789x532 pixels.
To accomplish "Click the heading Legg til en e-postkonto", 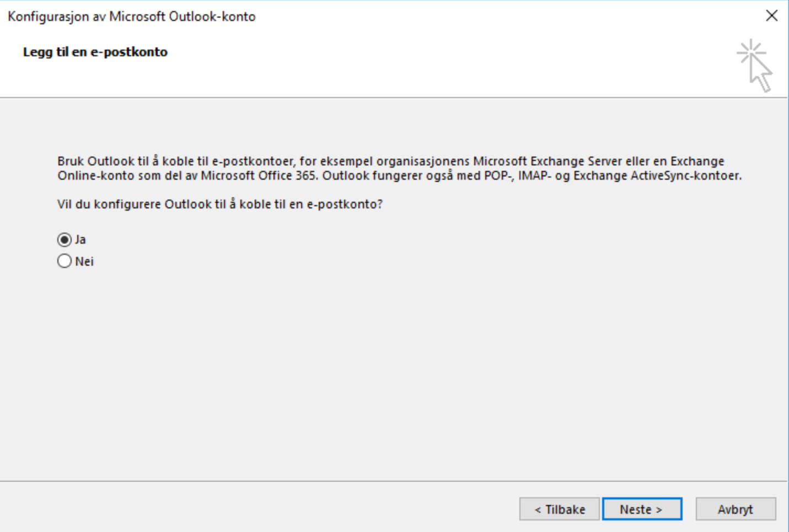I will [x=95, y=52].
